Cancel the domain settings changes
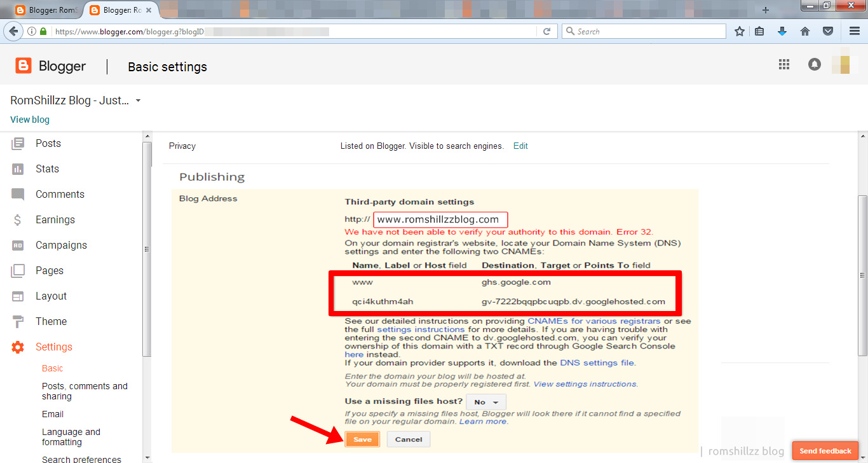Image resolution: width=868 pixels, height=463 pixels. coord(409,439)
